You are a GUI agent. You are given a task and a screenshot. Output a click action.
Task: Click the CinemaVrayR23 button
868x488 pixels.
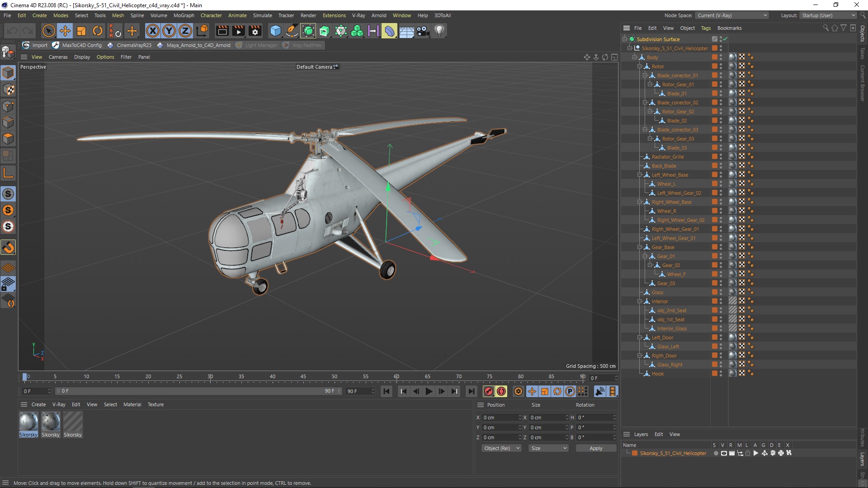tap(129, 45)
